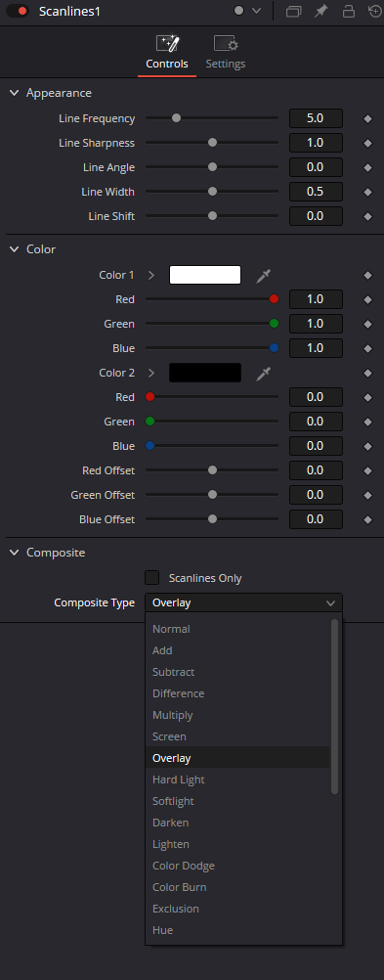Switch to the Controls tab
The image size is (384, 980).
(x=167, y=53)
